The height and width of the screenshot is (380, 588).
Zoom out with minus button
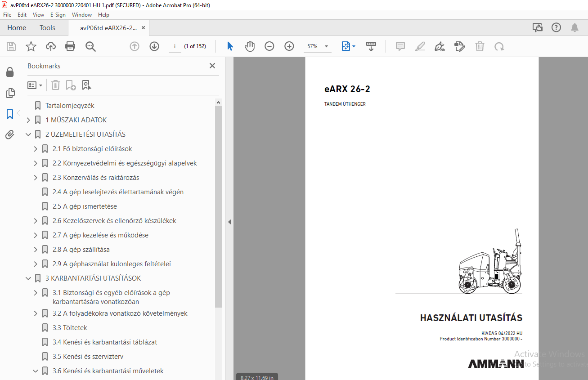(x=269, y=46)
